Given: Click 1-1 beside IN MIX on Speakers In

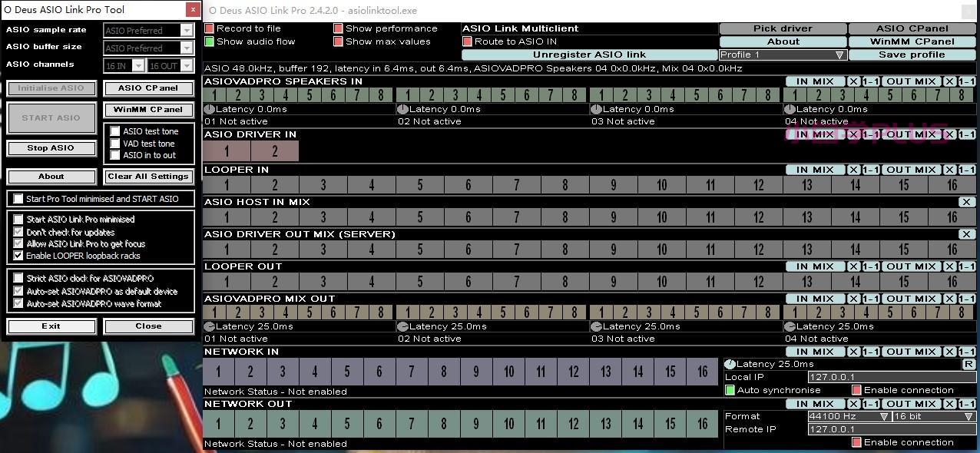Looking at the screenshot, I should point(870,81).
